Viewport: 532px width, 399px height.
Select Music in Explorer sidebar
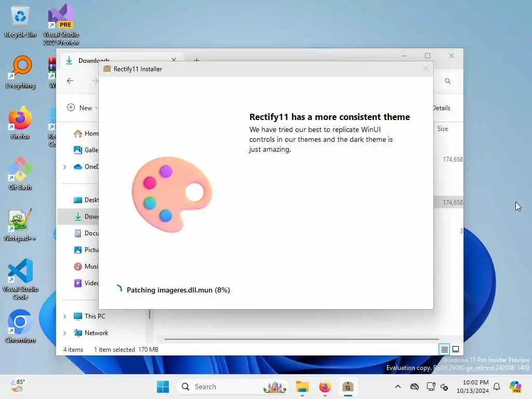(x=86, y=267)
